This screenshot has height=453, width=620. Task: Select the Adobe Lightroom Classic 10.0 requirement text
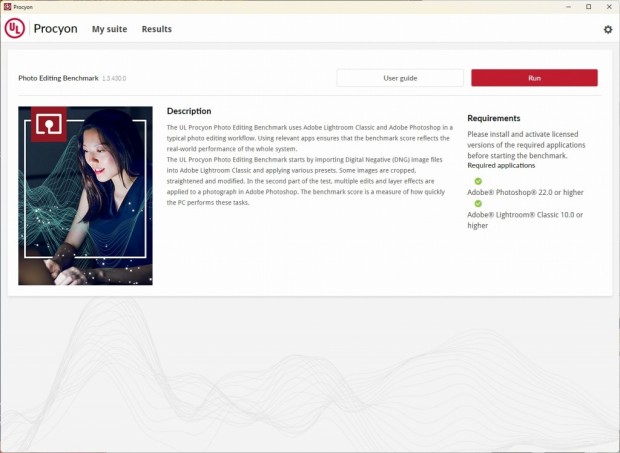click(525, 220)
